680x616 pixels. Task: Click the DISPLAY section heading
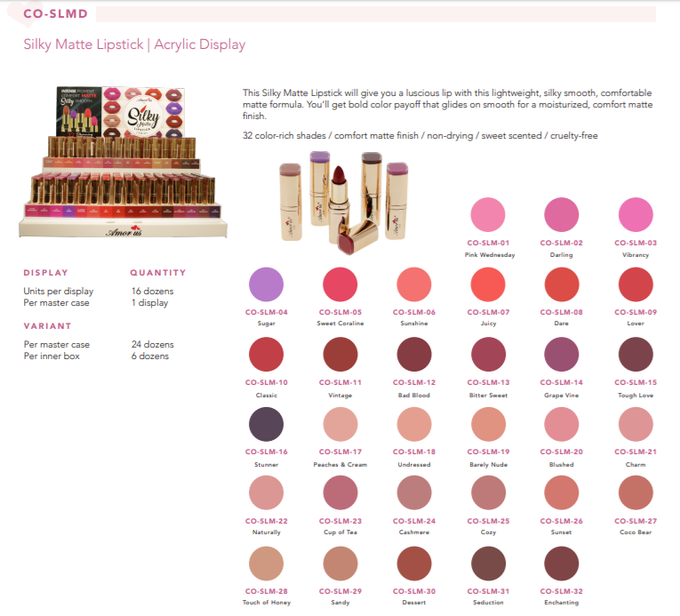pos(46,272)
